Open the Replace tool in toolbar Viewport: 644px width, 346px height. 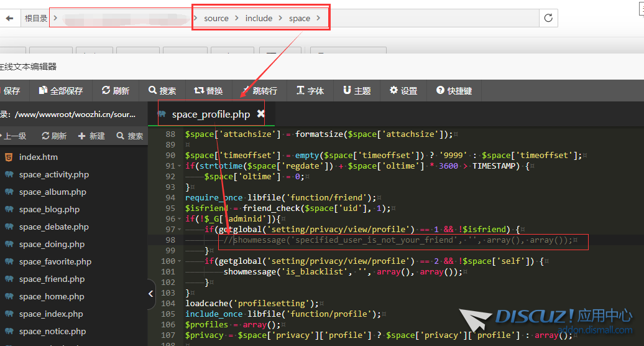tap(208, 91)
